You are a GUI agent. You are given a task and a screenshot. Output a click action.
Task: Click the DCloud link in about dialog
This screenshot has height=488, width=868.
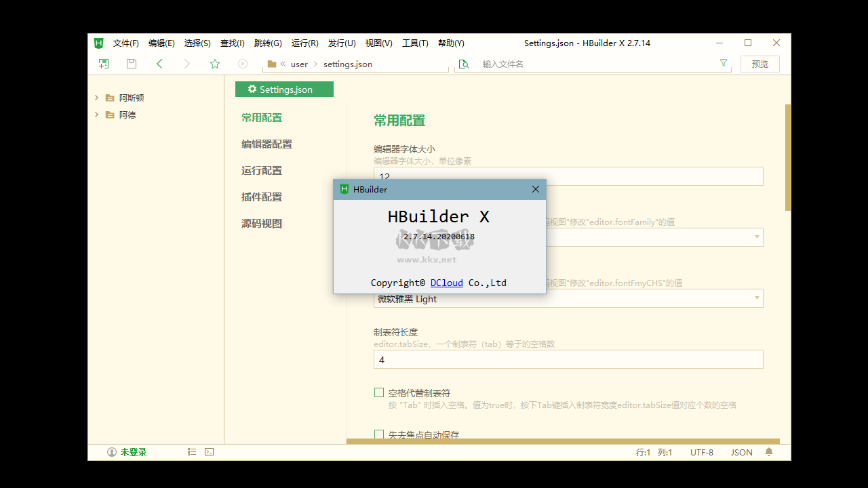tap(446, 283)
